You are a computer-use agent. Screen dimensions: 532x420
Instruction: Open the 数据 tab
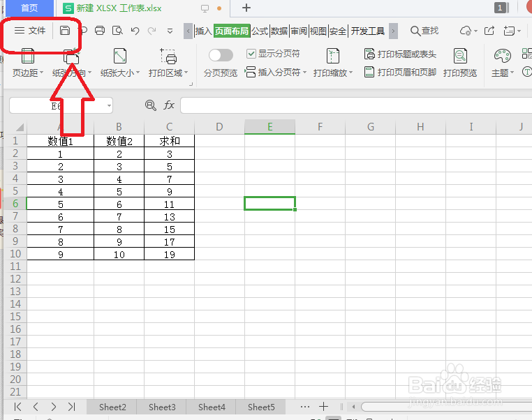[x=279, y=31]
